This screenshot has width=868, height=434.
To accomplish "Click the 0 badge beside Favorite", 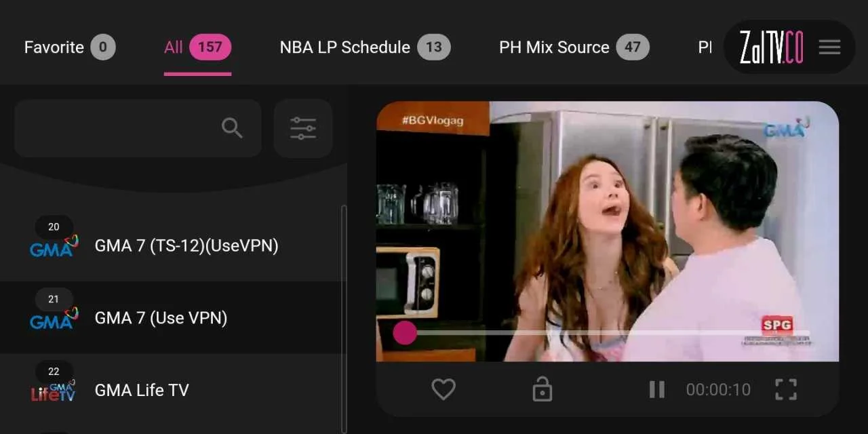I will [103, 47].
